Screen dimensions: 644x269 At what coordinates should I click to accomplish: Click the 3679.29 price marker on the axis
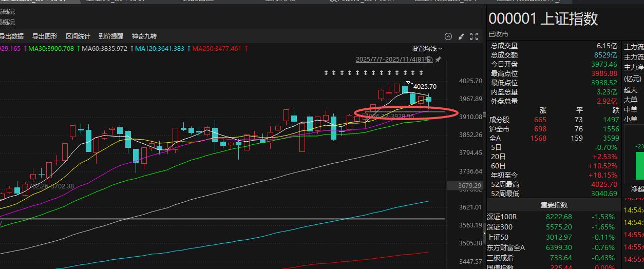(470, 185)
